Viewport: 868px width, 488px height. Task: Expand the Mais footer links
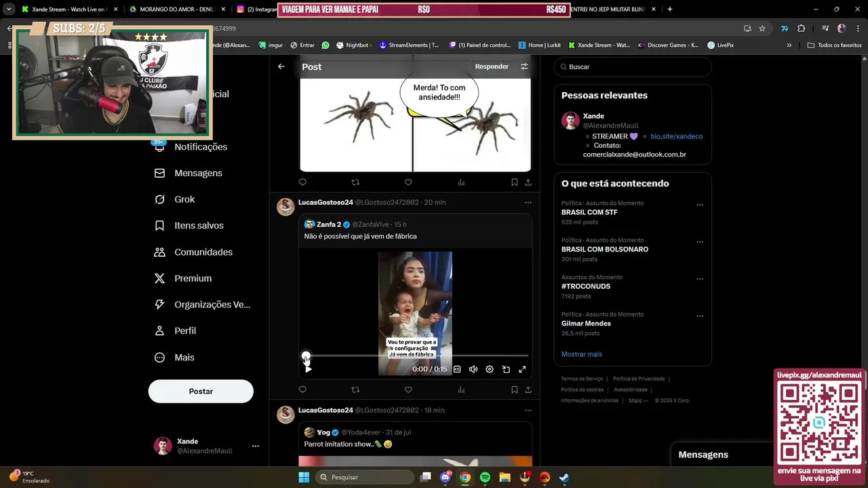point(637,401)
